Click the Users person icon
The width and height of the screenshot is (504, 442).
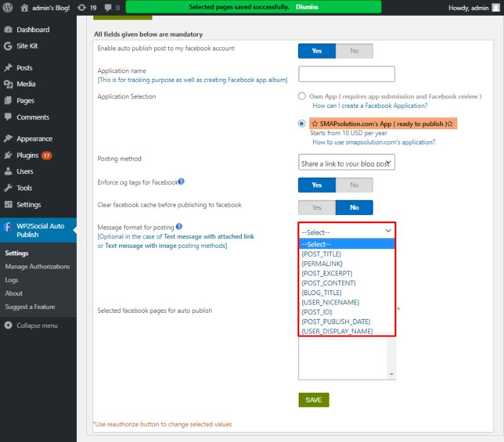click(8, 172)
